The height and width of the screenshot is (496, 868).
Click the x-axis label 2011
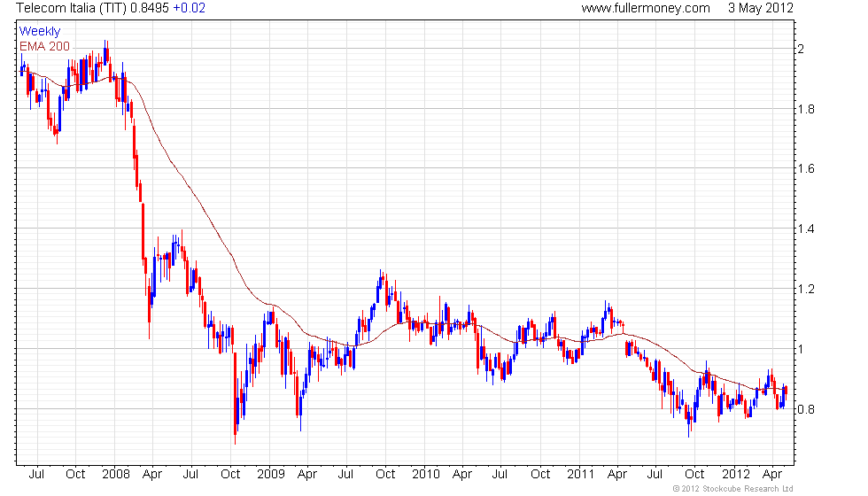580,475
